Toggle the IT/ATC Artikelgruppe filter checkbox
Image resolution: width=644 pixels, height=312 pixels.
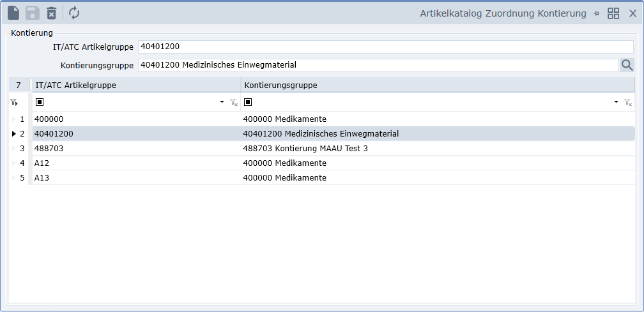(x=40, y=102)
